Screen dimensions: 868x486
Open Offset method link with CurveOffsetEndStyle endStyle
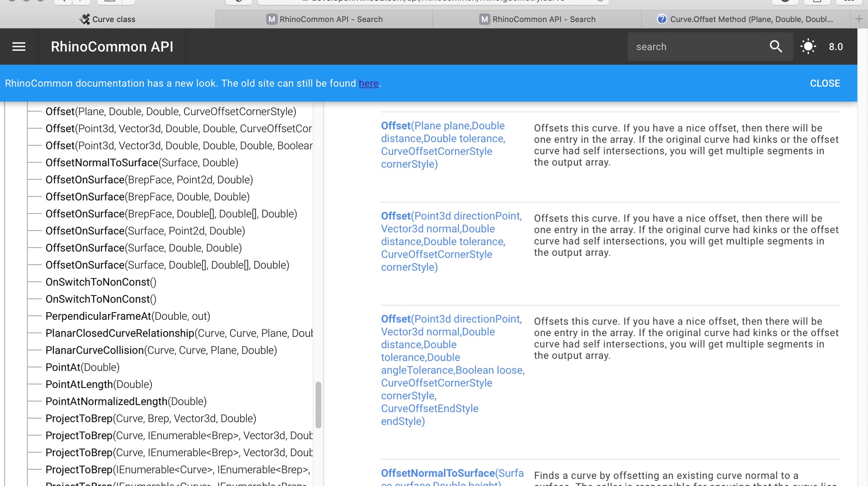click(x=453, y=370)
